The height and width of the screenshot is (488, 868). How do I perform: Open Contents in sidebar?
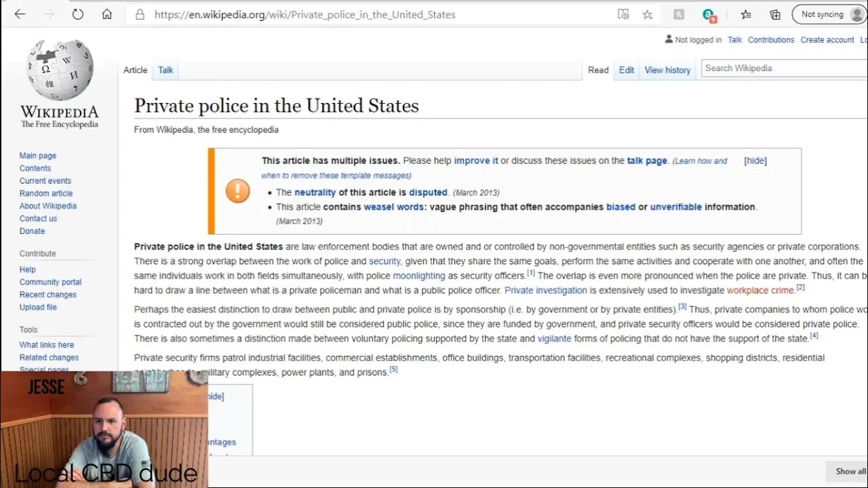[35, 168]
